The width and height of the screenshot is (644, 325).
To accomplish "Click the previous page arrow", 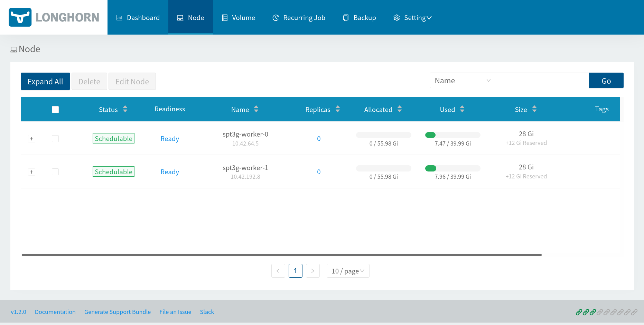I will (278, 271).
